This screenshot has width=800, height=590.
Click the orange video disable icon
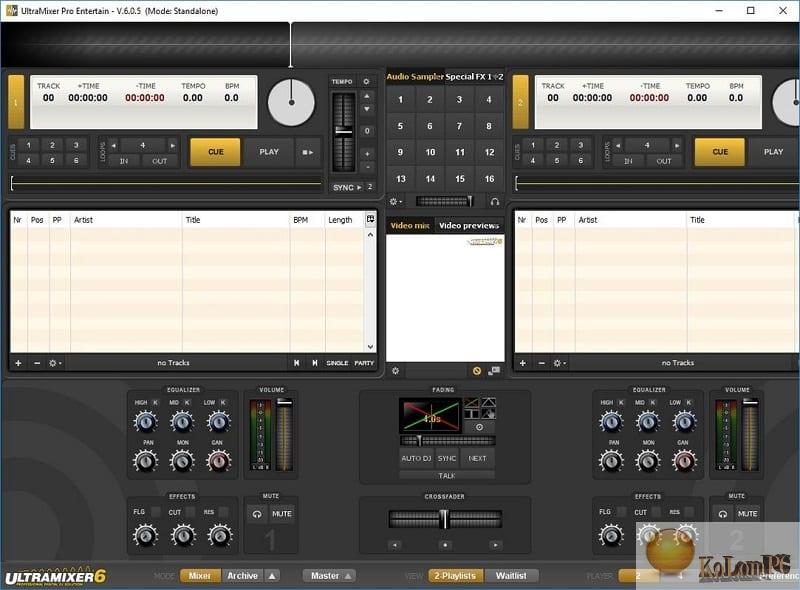(477, 371)
